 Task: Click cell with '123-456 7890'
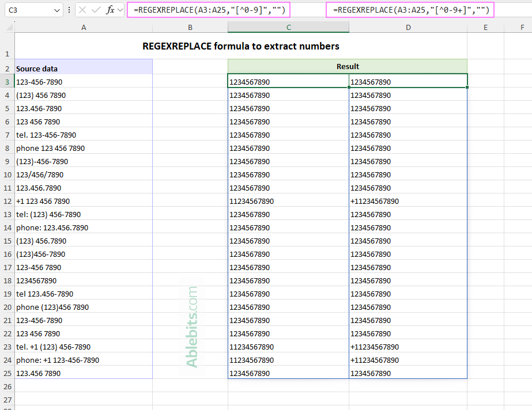[84, 267]
